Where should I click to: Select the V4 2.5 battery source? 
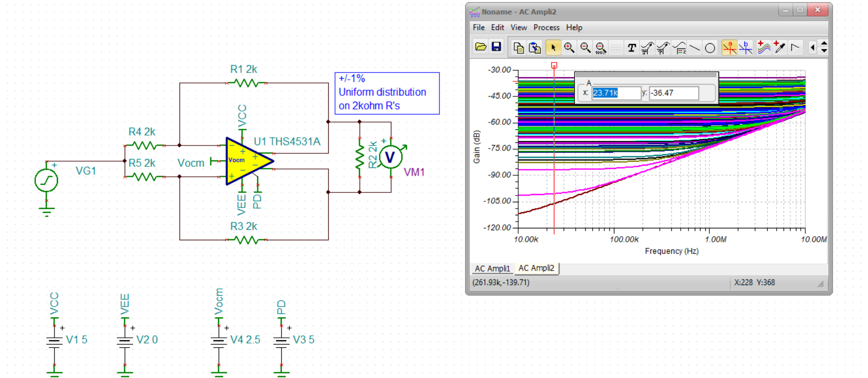(x=219, y=342)
